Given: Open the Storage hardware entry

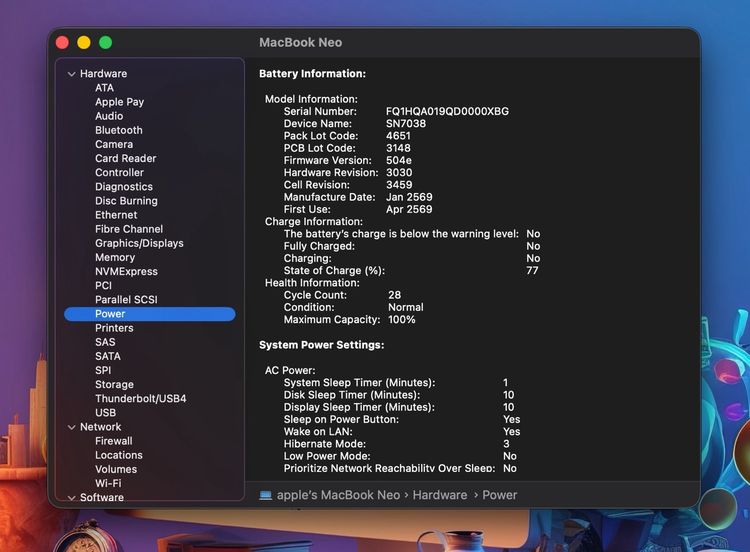Looking at the screenshot, I should [114, 385].
